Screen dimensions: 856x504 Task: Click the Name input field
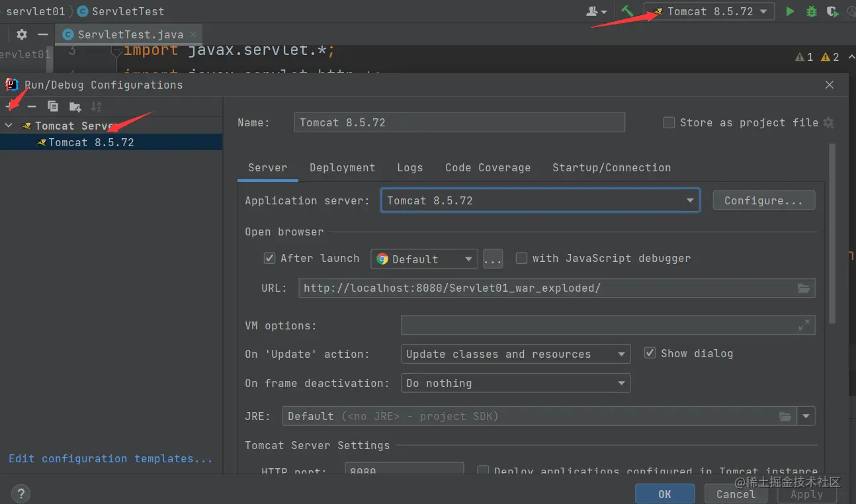[459, 122]
